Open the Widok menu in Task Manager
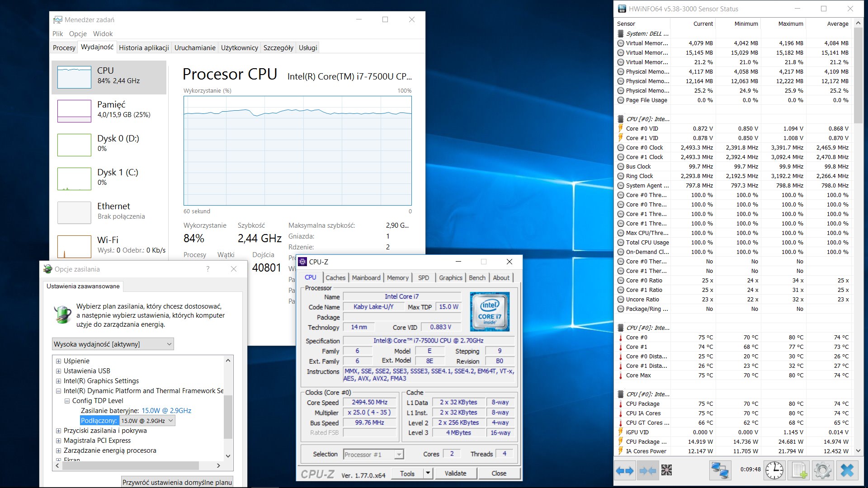Image resolution: width=868 pixels, height=488 pixels. point(103,33)
